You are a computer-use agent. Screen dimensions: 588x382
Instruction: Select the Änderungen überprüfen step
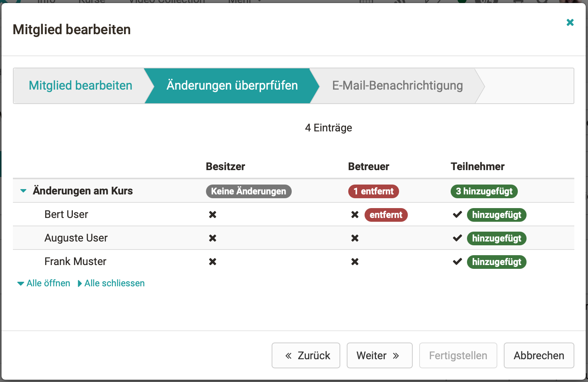(x=232, y=85)
